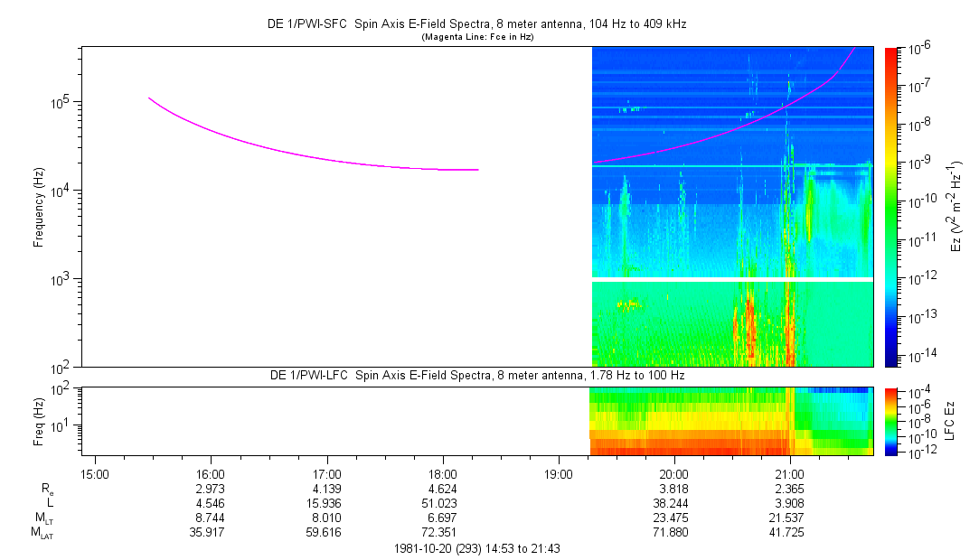Click the 21:00 time axis tick label
The width and height of the screenshot is (979, 560).
[790, 474]
